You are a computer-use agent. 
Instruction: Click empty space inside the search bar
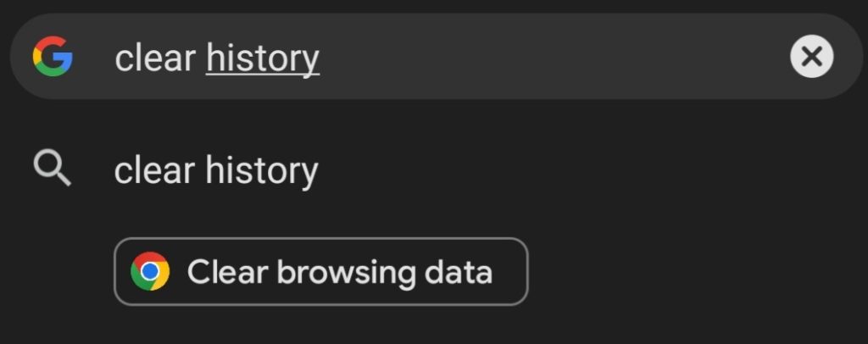554,57
